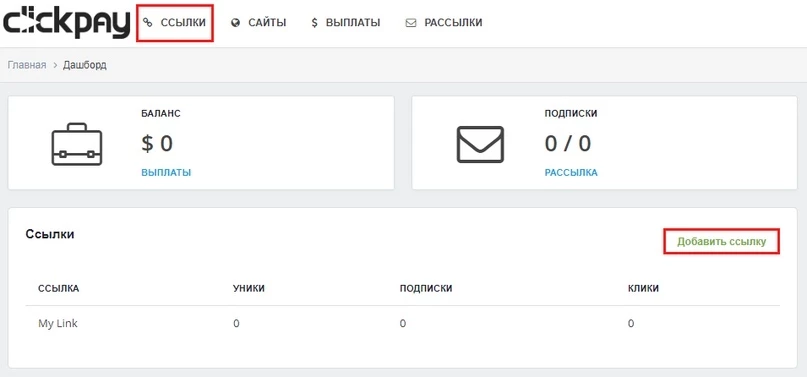Click the Добавить ссылку button
The image size is (807, 377).
click(722, 241)
